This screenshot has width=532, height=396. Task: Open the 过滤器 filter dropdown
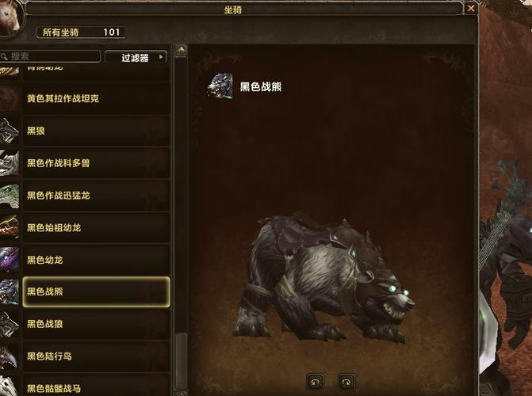136,57
